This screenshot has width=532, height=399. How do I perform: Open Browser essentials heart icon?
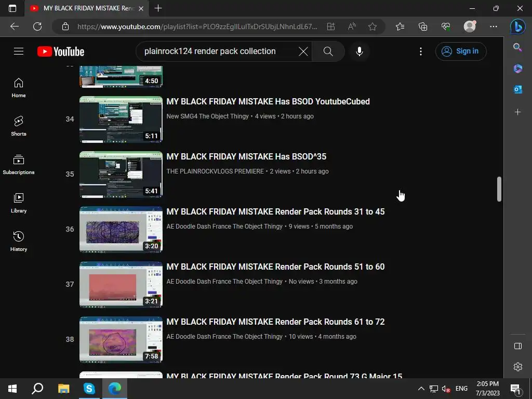(445, 26)
